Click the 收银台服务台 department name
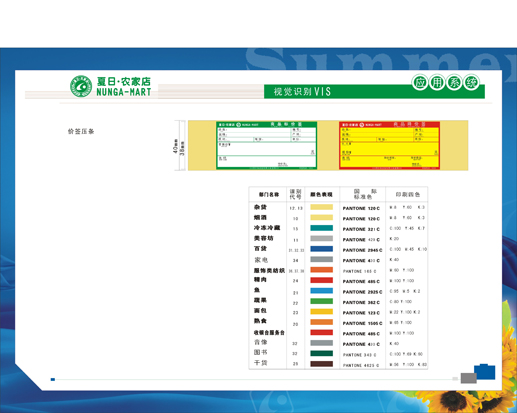 click(x=269, y=333)
